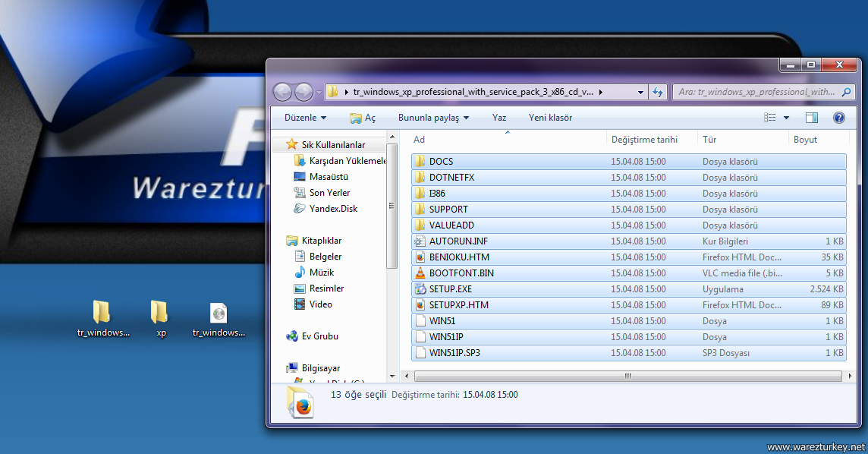
Task: Click the Aç toolbar button
Action: tap(363, 118)
